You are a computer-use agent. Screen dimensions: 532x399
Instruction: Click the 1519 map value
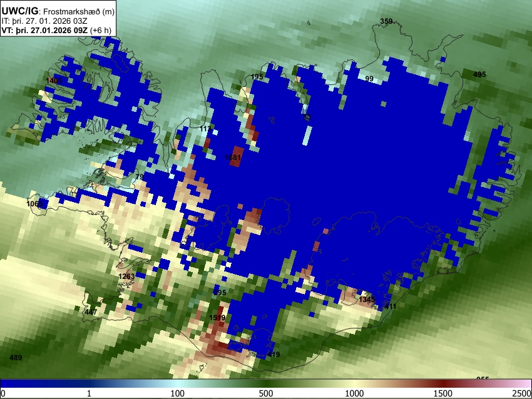[217, 318]
